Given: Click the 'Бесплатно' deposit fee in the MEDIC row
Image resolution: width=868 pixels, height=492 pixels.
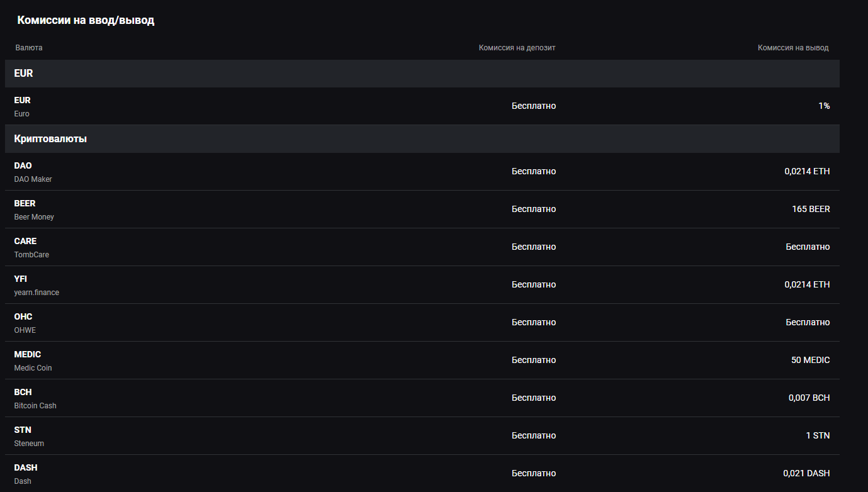Looking at the screenshot, I should tap(534, 360).
